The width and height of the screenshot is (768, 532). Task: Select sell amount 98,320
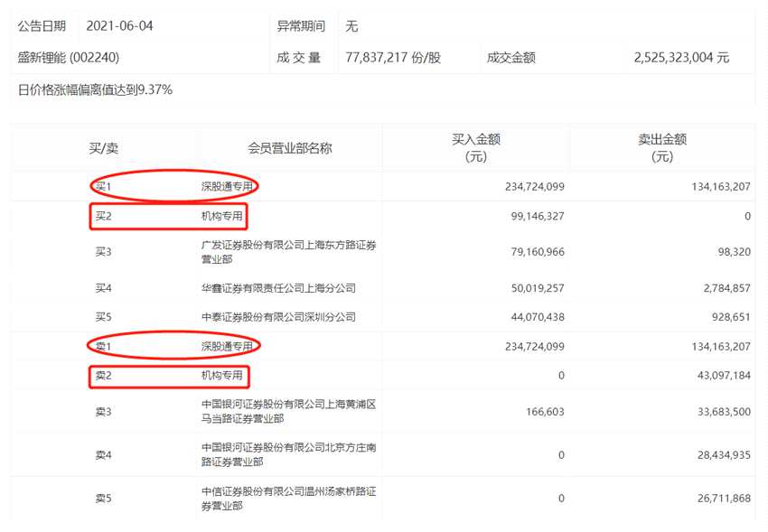(x=734, y=252)
